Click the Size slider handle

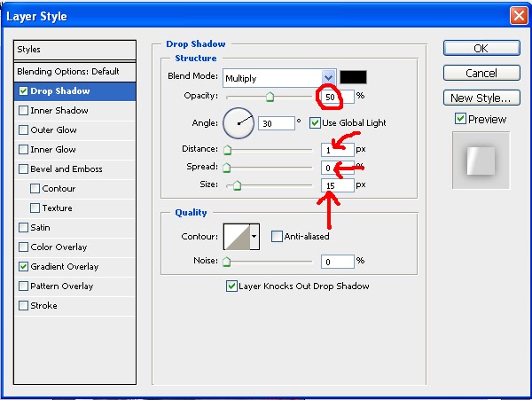[x=237, y=185]
